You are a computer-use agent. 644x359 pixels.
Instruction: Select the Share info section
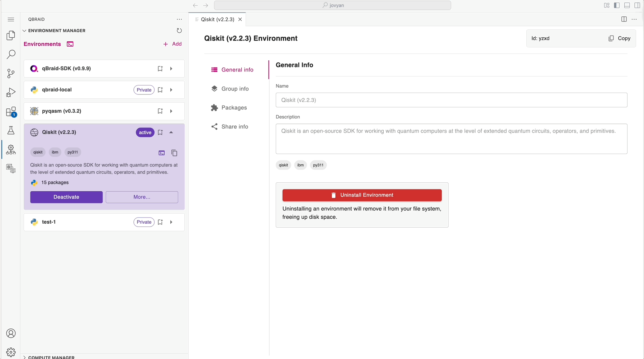pyautogui.click(x=230, y=127)
